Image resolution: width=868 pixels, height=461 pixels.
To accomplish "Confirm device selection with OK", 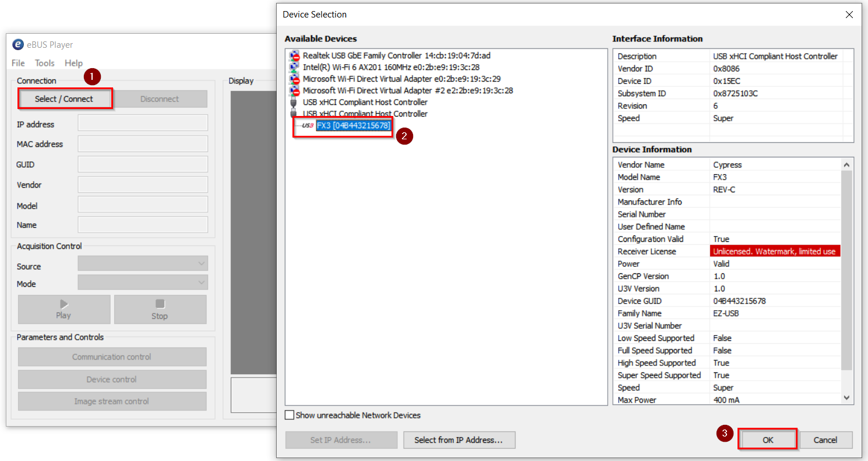I will [x=767, y=440].
